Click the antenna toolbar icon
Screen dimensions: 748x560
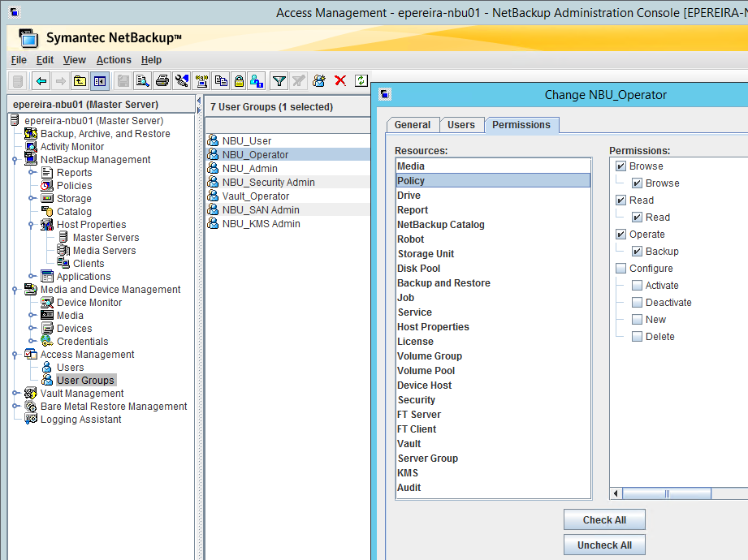201,81
